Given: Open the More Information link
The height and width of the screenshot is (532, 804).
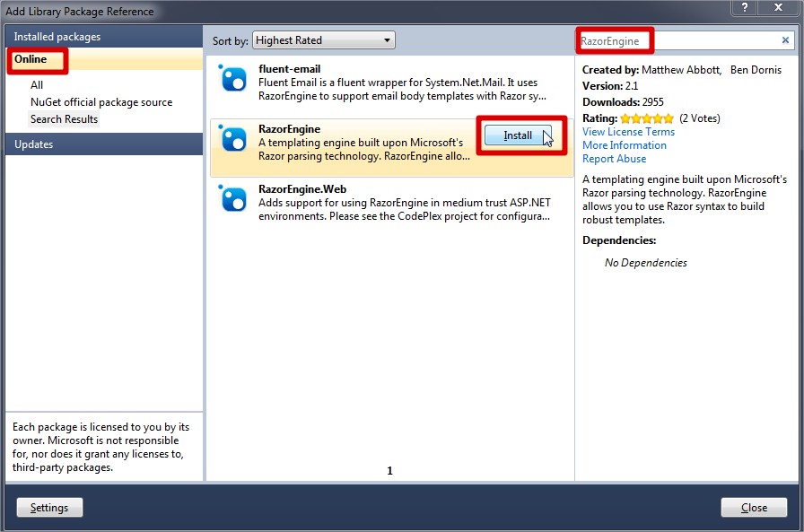Looking at the screenshot, I should click(624, 145).
